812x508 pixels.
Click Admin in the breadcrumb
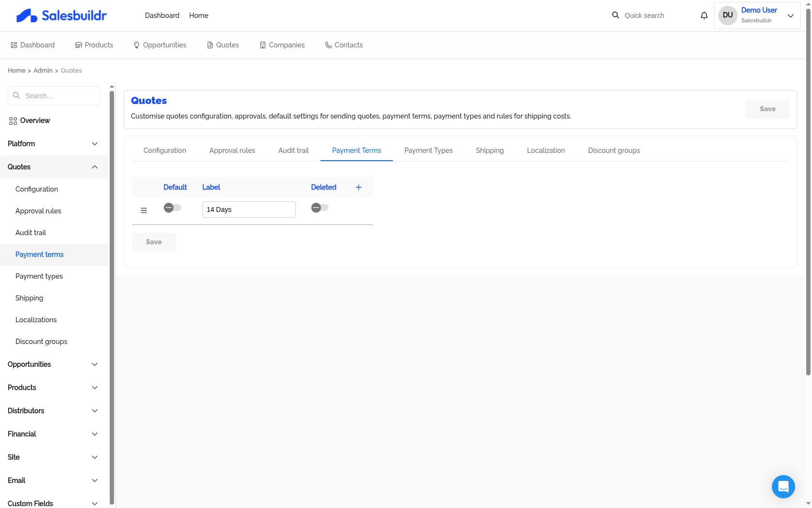[x=43, y=71]
